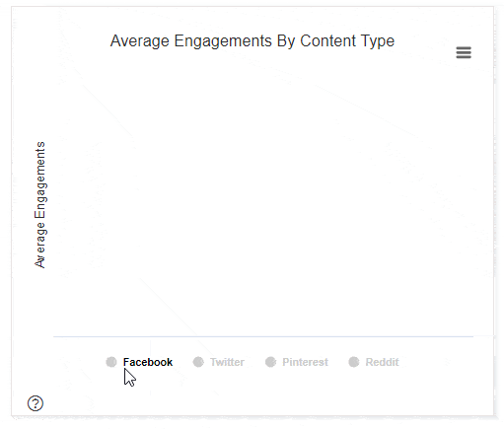Turn on the Reddit series legend label
Image resolution: width=504 pixels, height=429 pixels.
click(382, 362)
